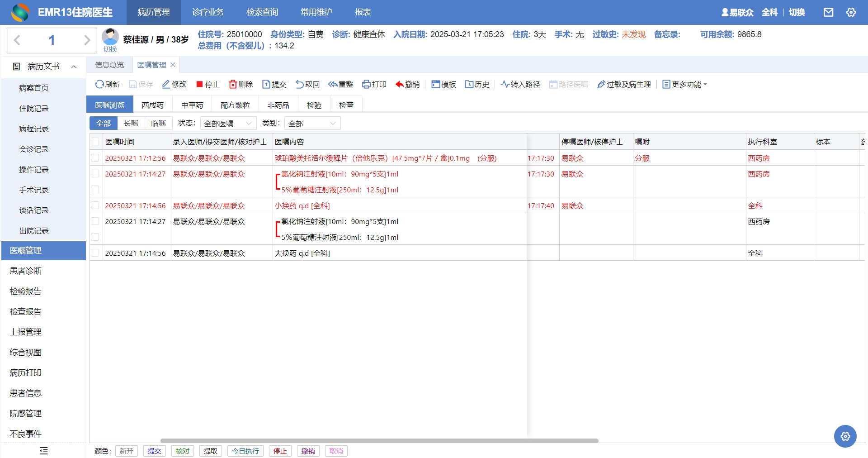Click the user icon beside 易联众

725,12
